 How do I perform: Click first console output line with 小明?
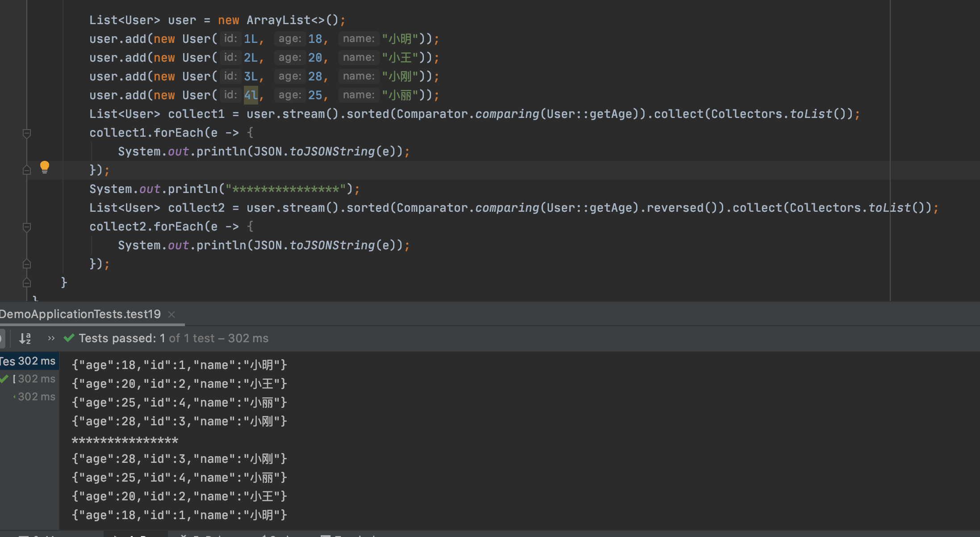(x=179, y=365)
